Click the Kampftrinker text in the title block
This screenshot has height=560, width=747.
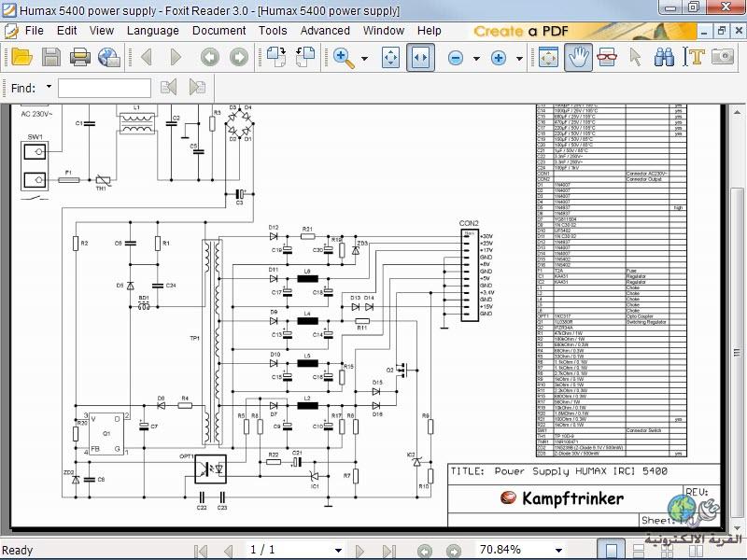572,498
